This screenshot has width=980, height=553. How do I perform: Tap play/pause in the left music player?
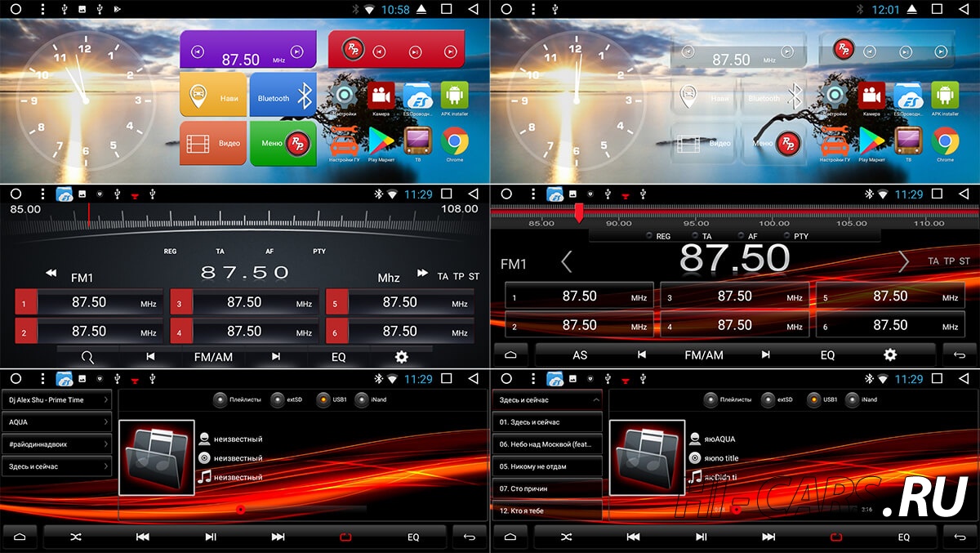(x=211, y=537)
